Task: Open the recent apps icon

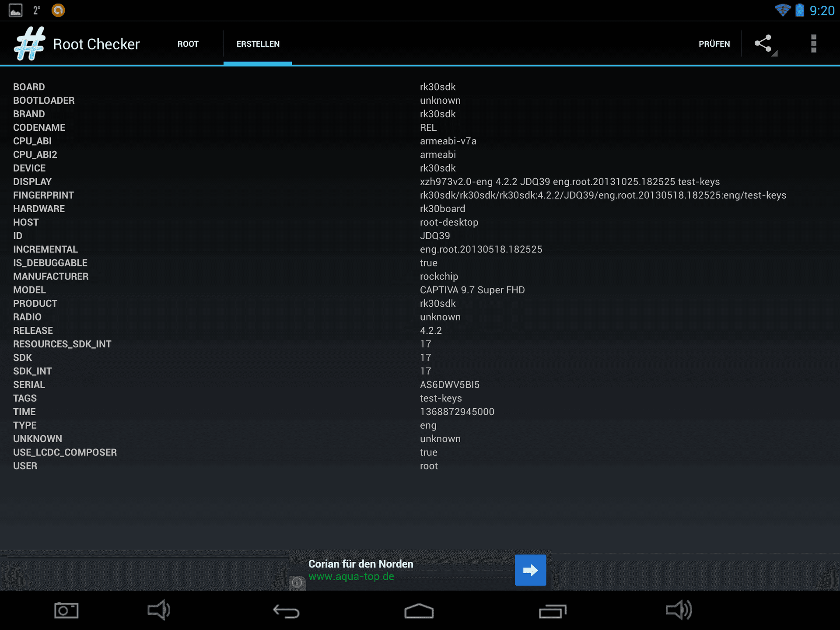Action: point(553,611)
